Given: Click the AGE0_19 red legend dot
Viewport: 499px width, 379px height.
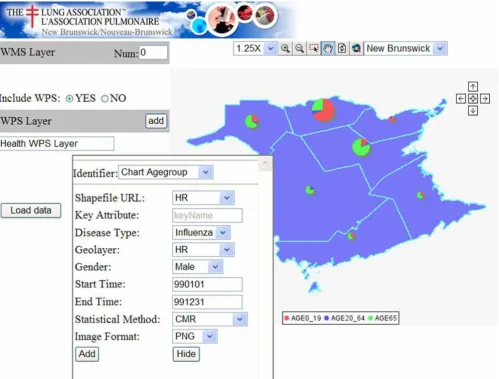Looking at the screenshot, I should (x=286, y=318).
